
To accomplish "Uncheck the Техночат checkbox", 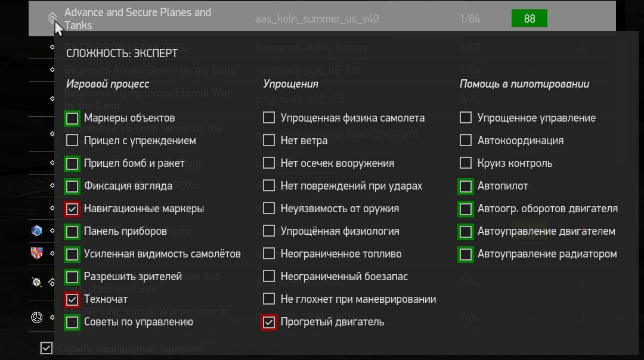I will (72, 299).
